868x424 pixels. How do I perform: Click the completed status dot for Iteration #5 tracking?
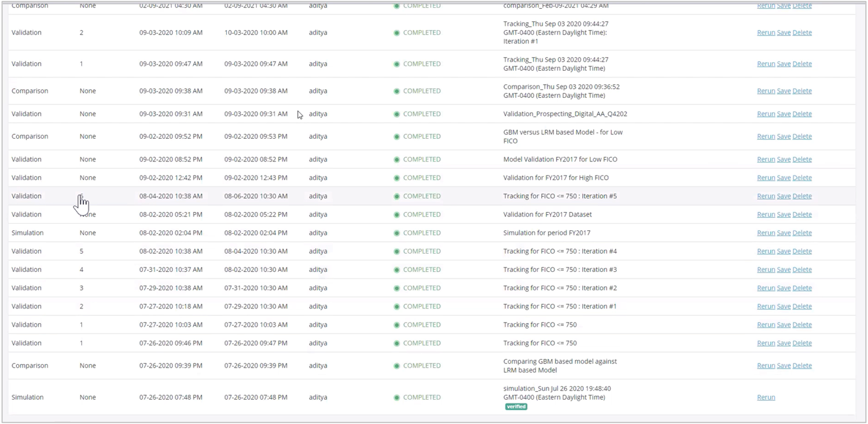(x=396, y=196)
